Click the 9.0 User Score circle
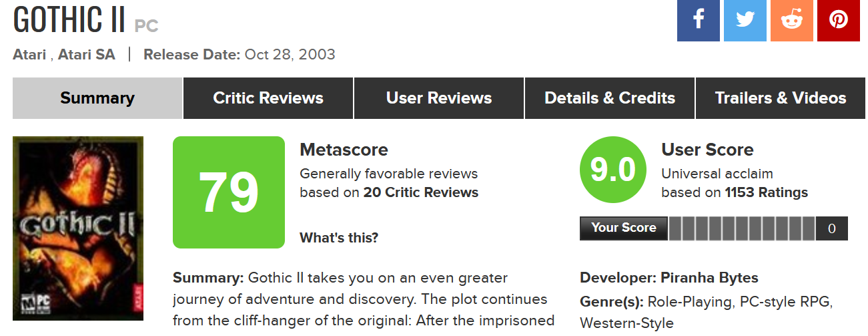This screenshot has height=336, width=868. tap(613, 170)
